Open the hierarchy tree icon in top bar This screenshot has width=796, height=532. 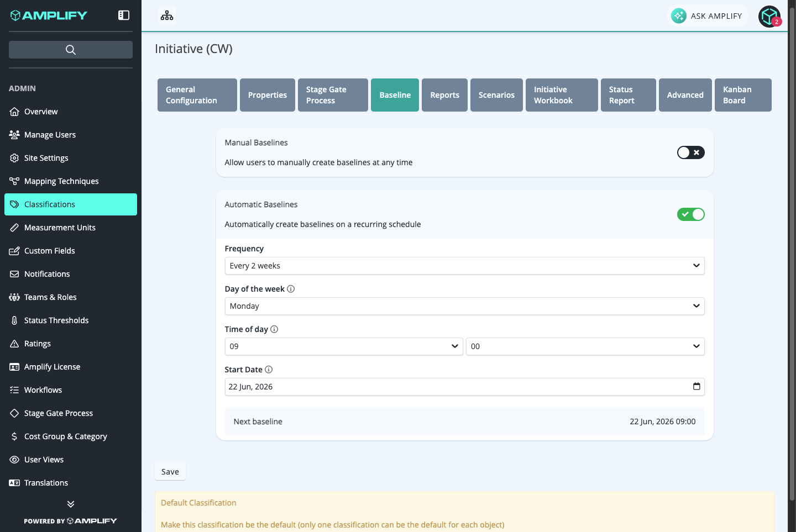[167, 15]
